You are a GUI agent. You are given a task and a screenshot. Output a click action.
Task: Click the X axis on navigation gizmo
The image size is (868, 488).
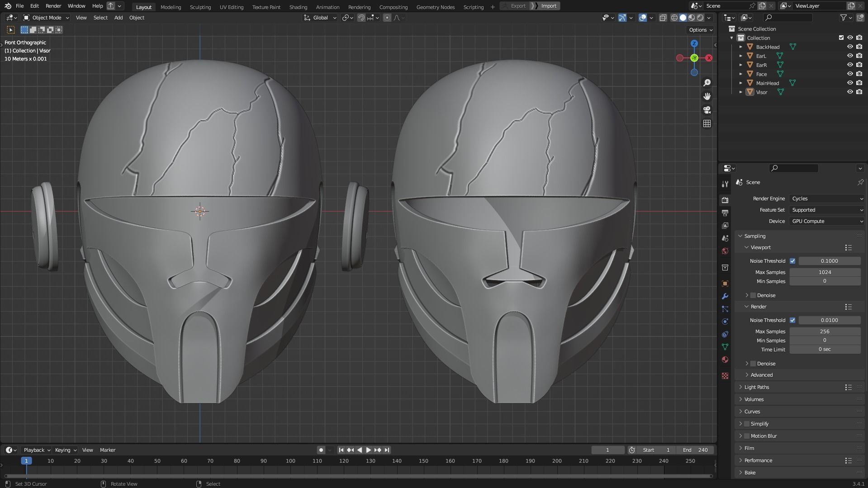[x=709, y=58]
